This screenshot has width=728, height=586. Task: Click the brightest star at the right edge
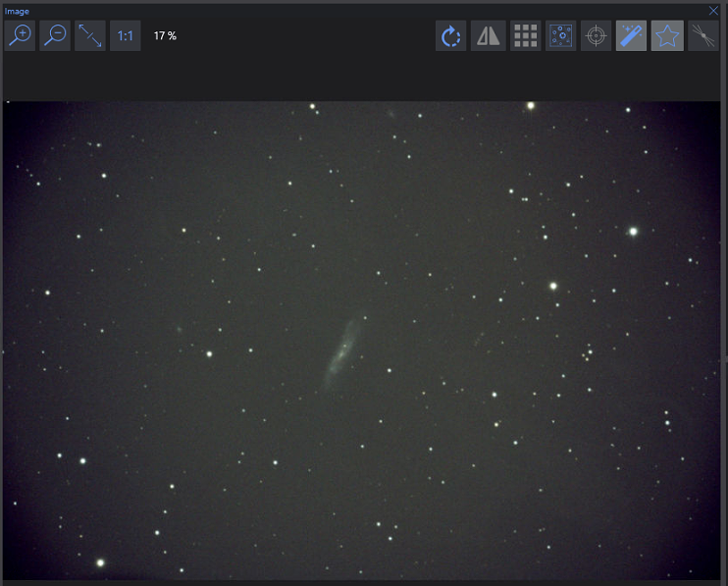(x=633, y=232)
